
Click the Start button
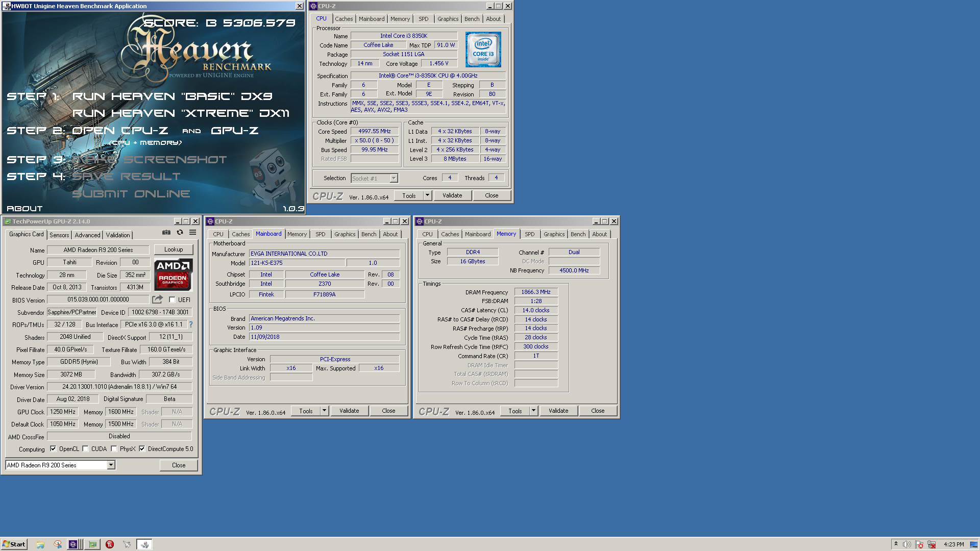[x=14, y=544]
